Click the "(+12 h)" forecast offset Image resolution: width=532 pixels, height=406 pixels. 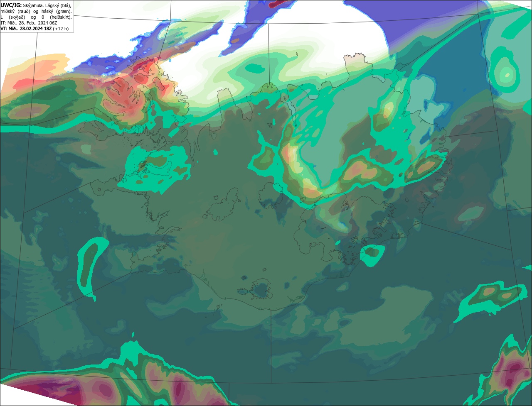[61, 29]
